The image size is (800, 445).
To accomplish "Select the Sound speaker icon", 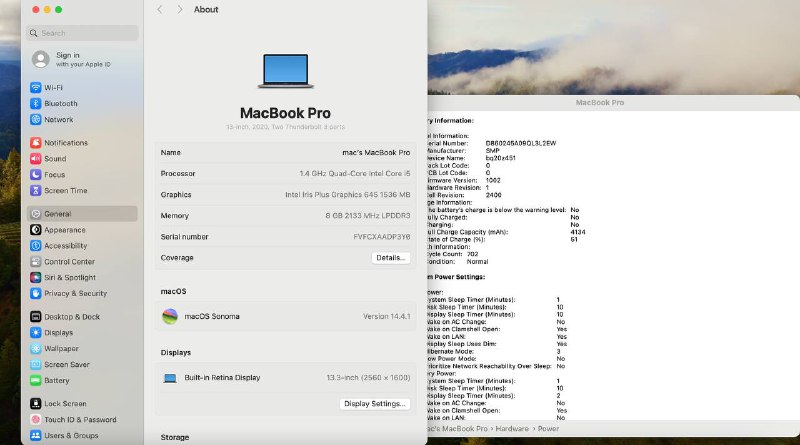I will (36, 159).
